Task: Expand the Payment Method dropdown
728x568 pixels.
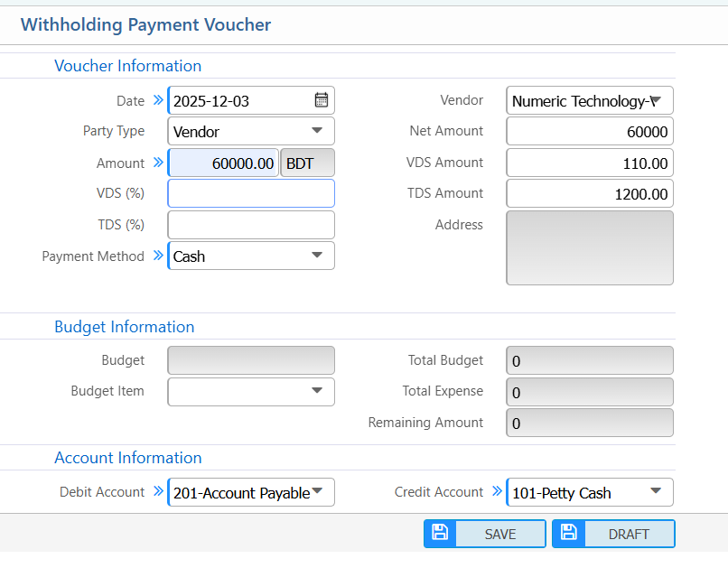Action: point(318,256)
